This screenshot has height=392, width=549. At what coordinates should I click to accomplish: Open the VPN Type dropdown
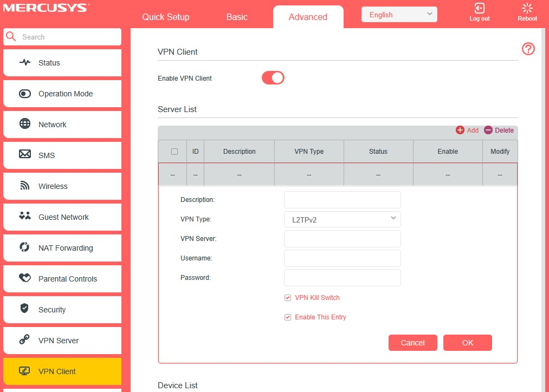tap(342, 219)
